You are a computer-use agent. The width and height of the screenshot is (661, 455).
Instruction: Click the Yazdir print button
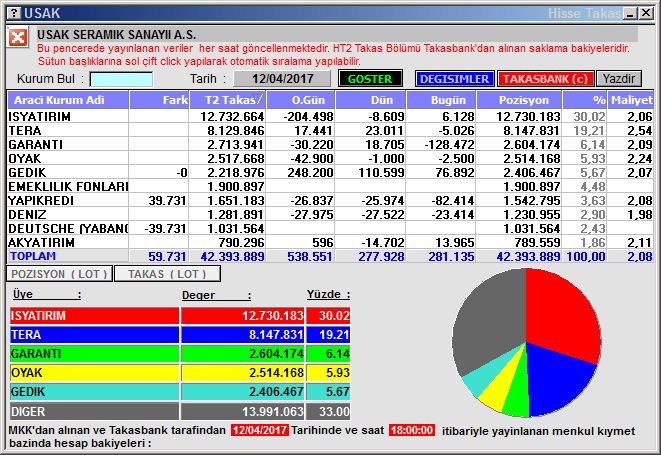(x=619, y=79)
